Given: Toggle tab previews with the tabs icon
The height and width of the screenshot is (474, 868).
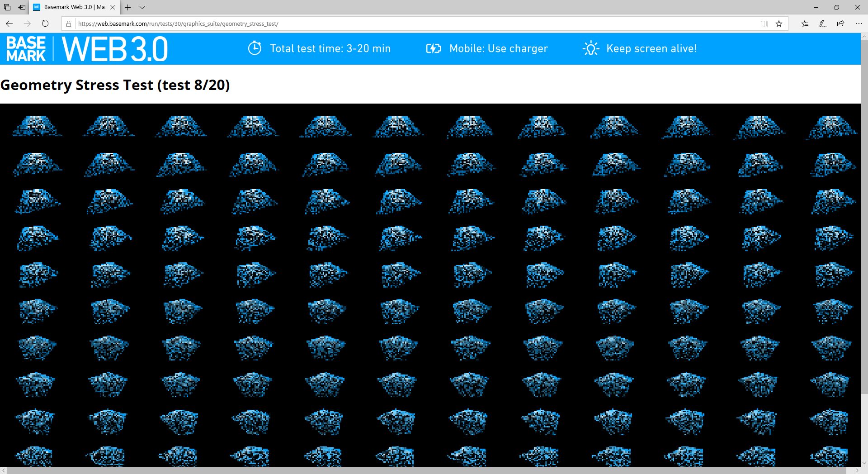Looking at the screenshot, I should [x=7, y=7].
